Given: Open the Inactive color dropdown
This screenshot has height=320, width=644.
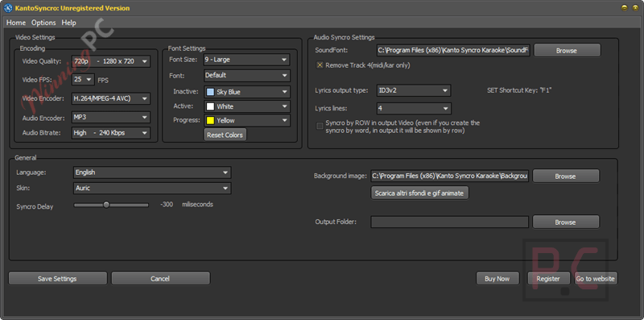Looking at the screenshot, I should [x=247, y=92].
